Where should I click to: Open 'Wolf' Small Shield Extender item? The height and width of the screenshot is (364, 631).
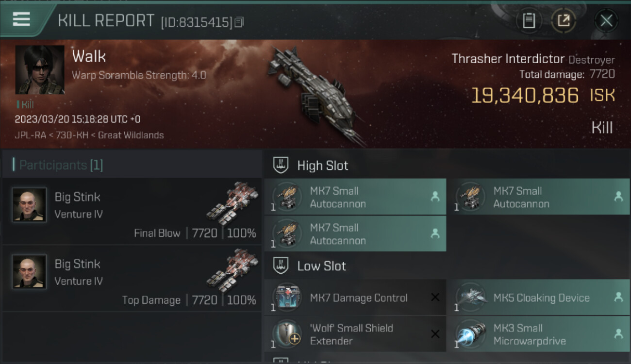[355, 334]
